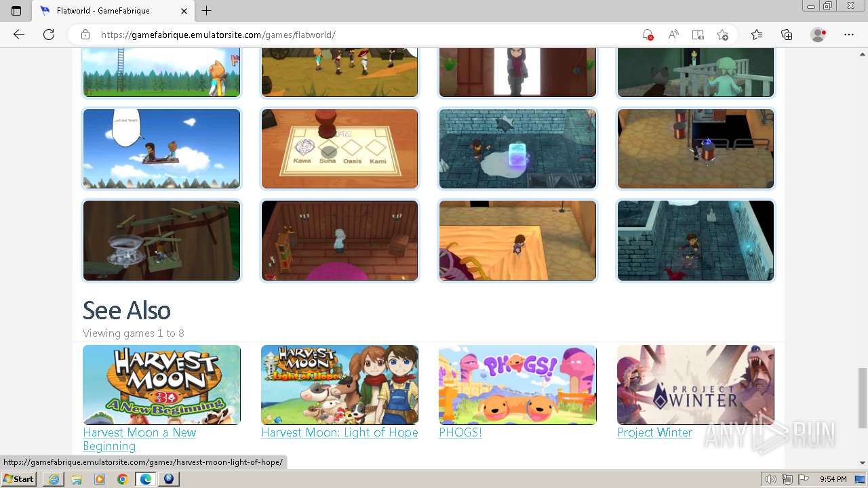868x488 pixels.
Task: Click the scrollbar down arrow
Action: click(x=862, y=463)
